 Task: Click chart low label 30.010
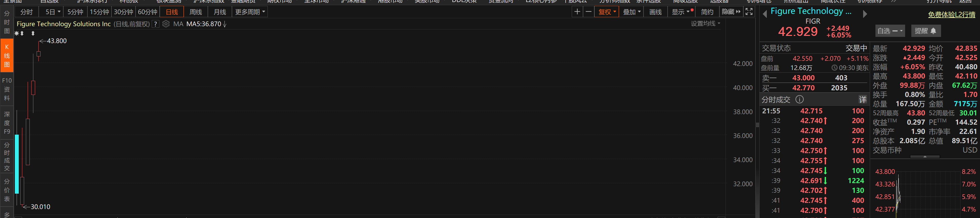(x=40, y=207)
